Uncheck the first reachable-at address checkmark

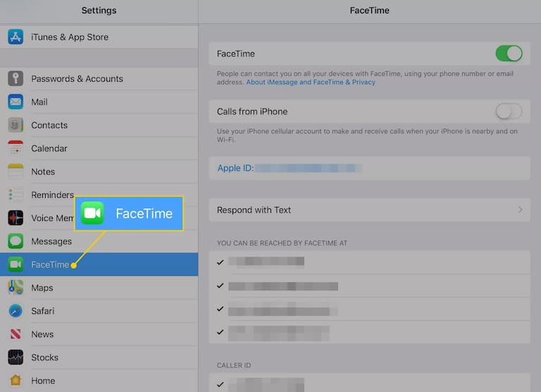[220, 263]
